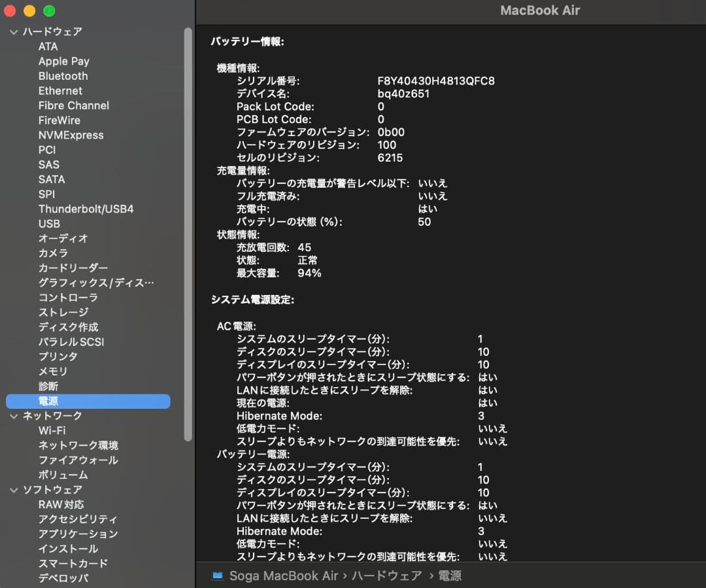
Task: Click ハードウェア in the bottom breadcrumb path
Action: click(385, 576)
